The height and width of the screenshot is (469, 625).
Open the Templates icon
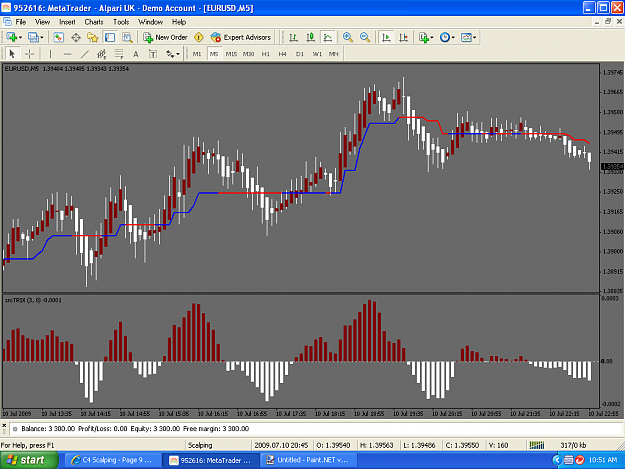466,37
